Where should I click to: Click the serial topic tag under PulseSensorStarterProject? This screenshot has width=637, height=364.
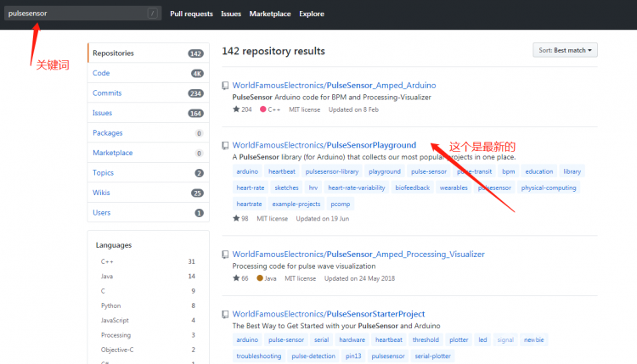click(321, 340)
